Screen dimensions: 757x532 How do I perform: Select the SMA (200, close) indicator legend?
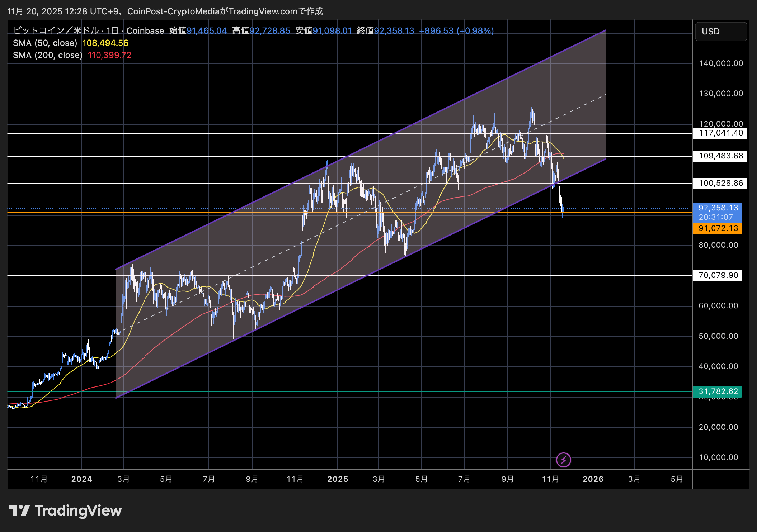coord(48,55)
